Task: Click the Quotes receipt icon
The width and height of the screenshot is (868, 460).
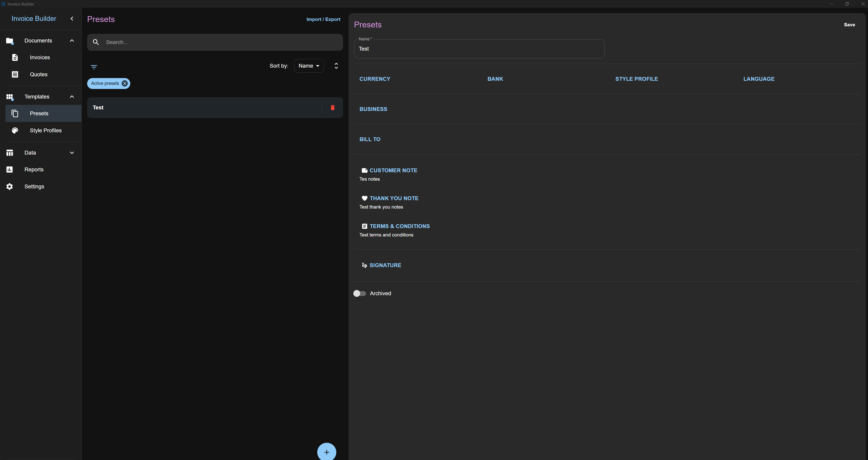Action: 15,74
